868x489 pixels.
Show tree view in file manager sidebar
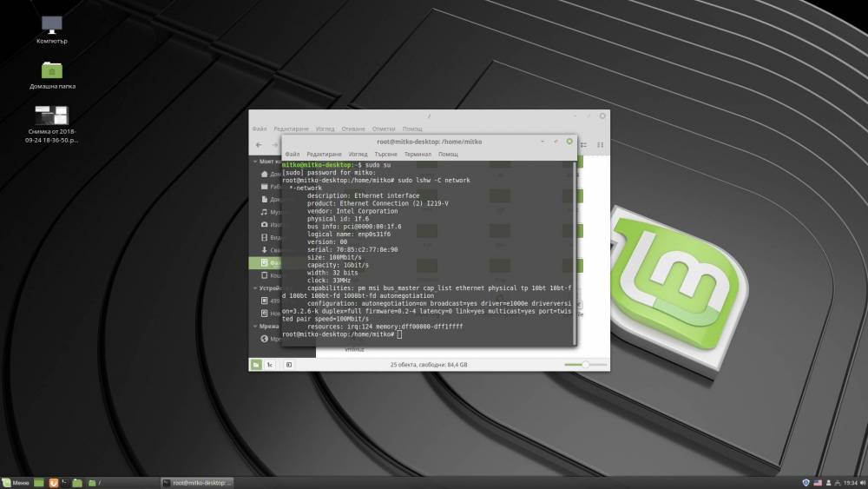point(270,365)
